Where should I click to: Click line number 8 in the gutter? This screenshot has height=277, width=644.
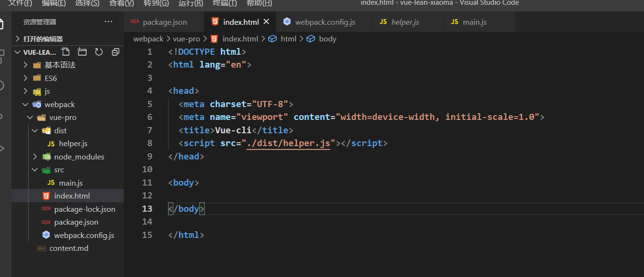pos(150,143)
